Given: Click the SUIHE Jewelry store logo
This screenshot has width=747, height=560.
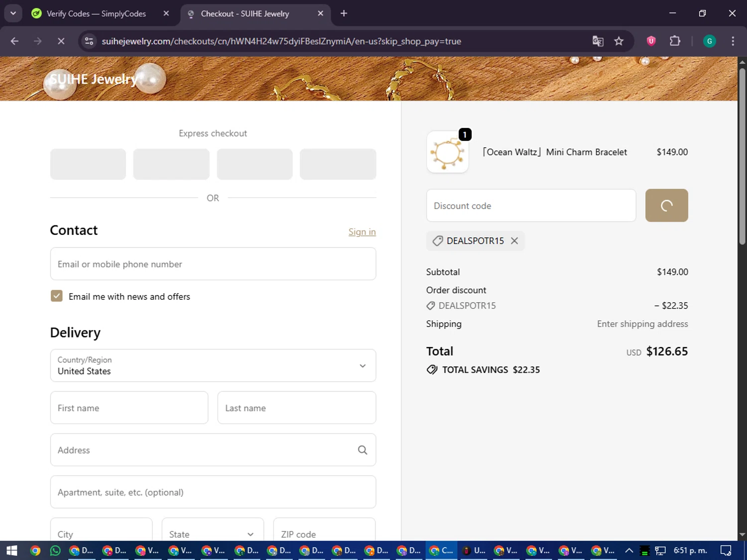Looking at the screenshot, I should pyautogui.click(x=93, y=79).
